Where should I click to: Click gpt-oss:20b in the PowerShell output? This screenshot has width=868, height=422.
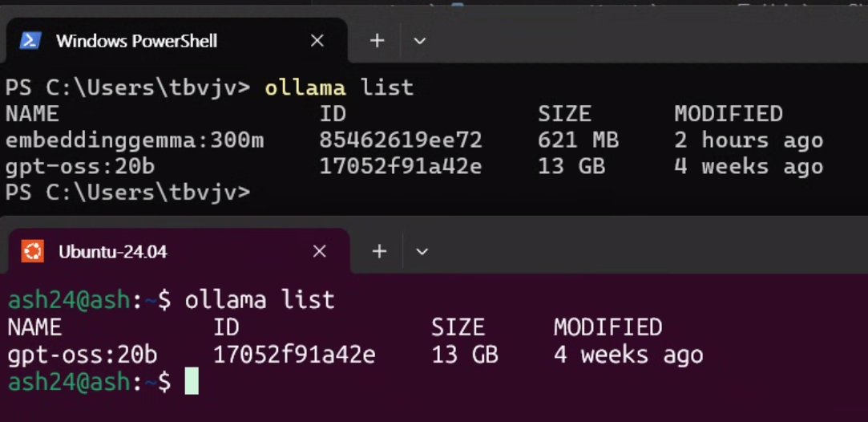(80, 167)
